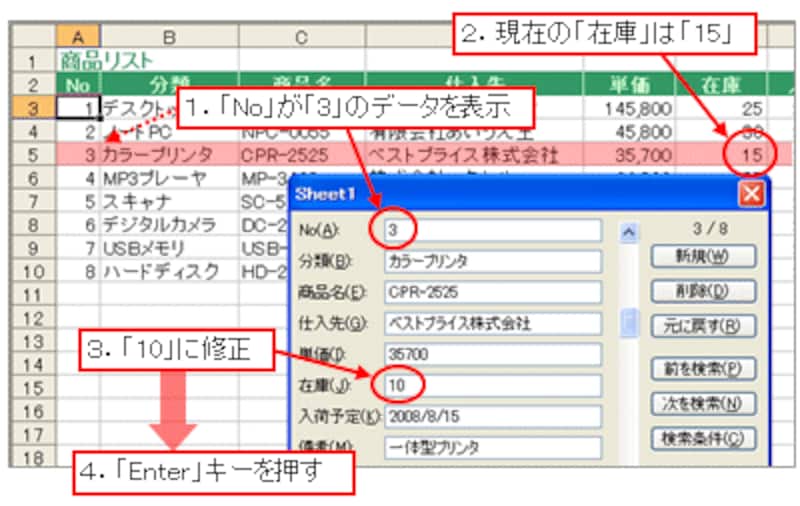Select the row 5 header
This screenshot has height=506, width=800.
(33, 155)
